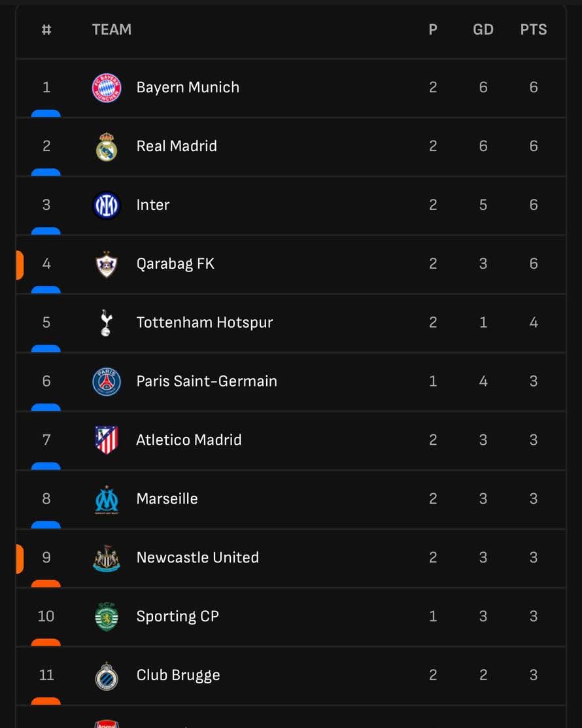
Task: Open the Tottenham Hotspur team name link
Action: tap(205, 322)
